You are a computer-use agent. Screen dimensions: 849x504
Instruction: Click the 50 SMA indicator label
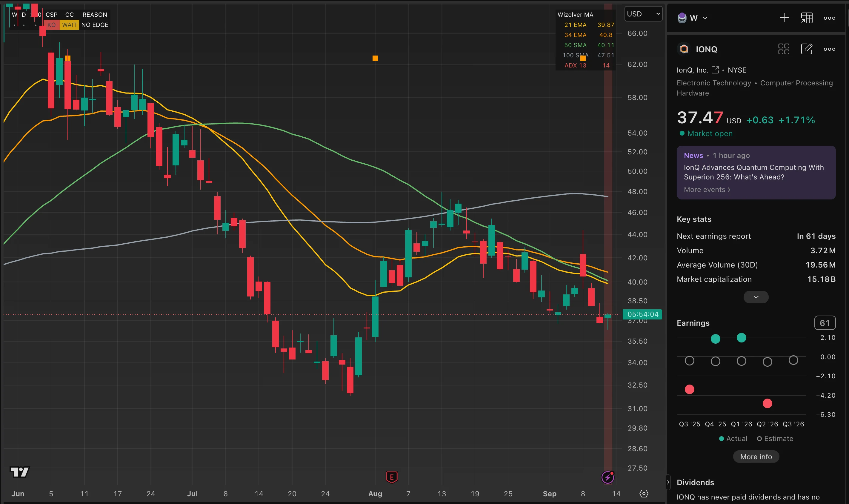point(575,45)
